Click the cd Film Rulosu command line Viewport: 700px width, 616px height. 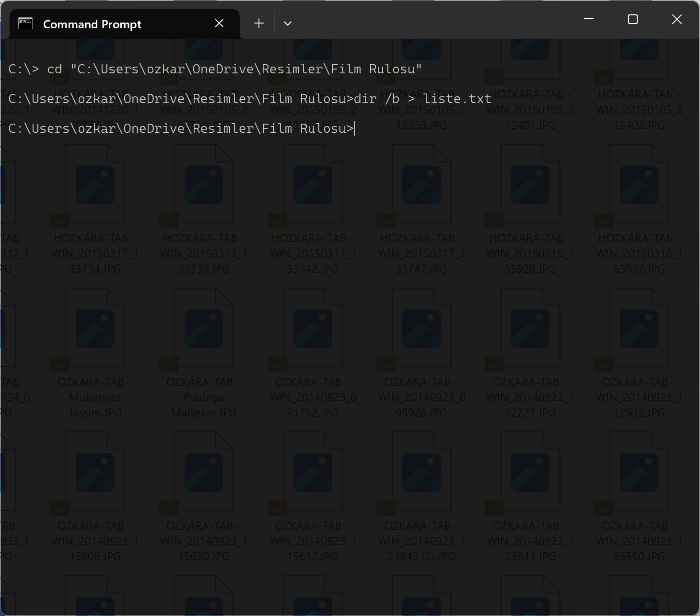(x=215, y=69)
